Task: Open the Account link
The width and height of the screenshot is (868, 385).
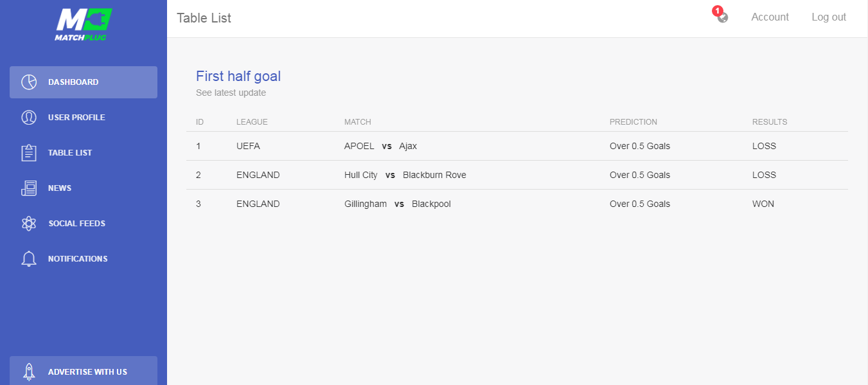Action: tap(770, 17)
